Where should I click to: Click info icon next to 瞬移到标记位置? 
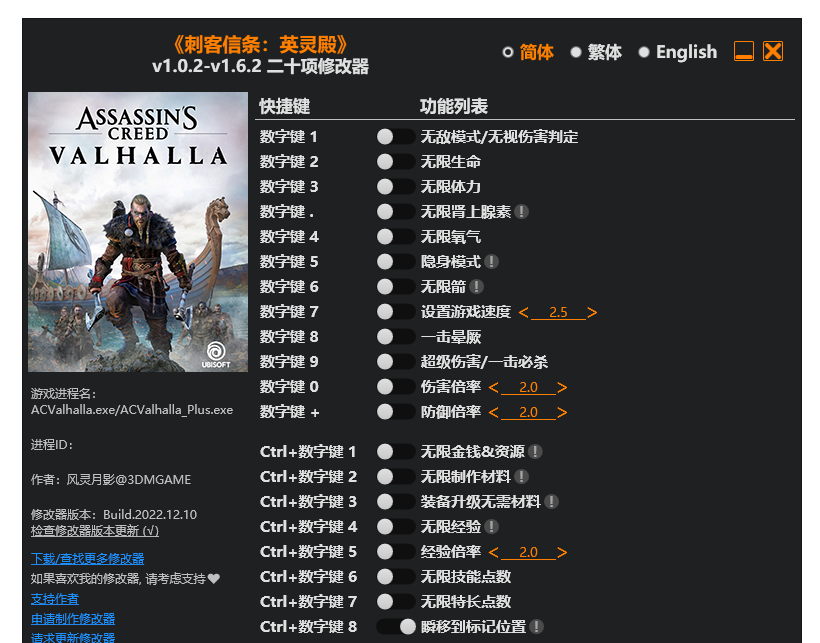coord(537,627)
